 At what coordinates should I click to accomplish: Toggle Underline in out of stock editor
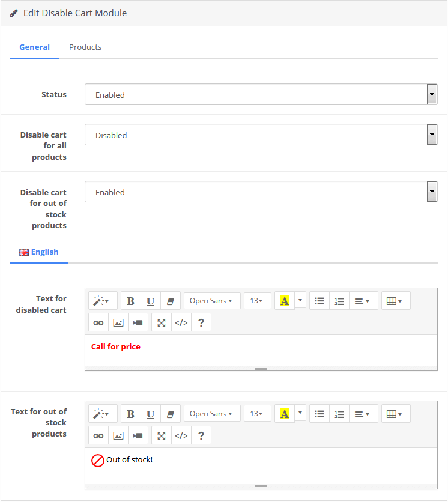click(151, 414)
